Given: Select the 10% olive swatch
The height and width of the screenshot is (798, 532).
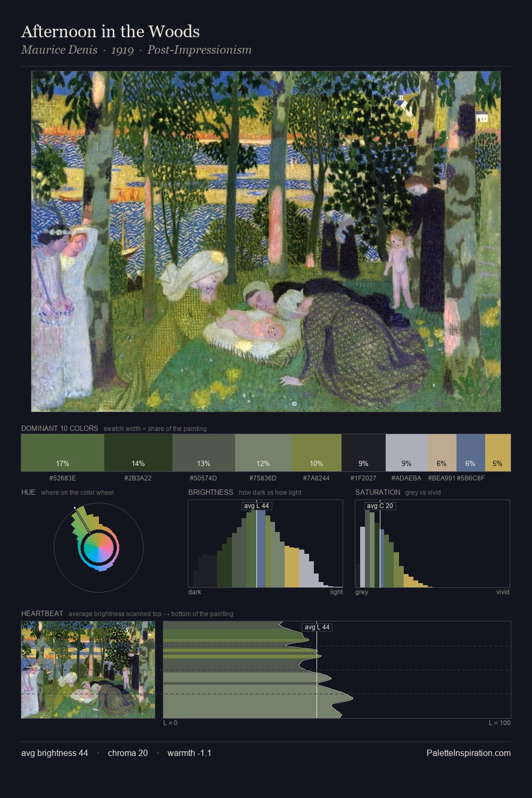Looking at the screenshot, I should (317, 453).
